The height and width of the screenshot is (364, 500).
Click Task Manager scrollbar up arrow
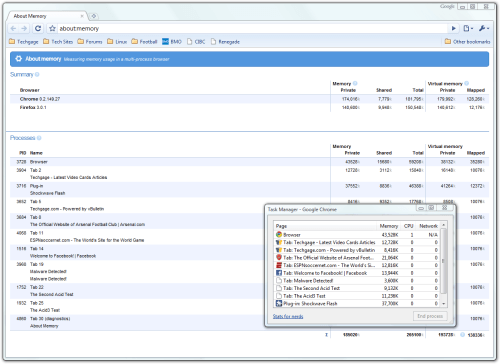pyautogui.click(x=443, y=225)
